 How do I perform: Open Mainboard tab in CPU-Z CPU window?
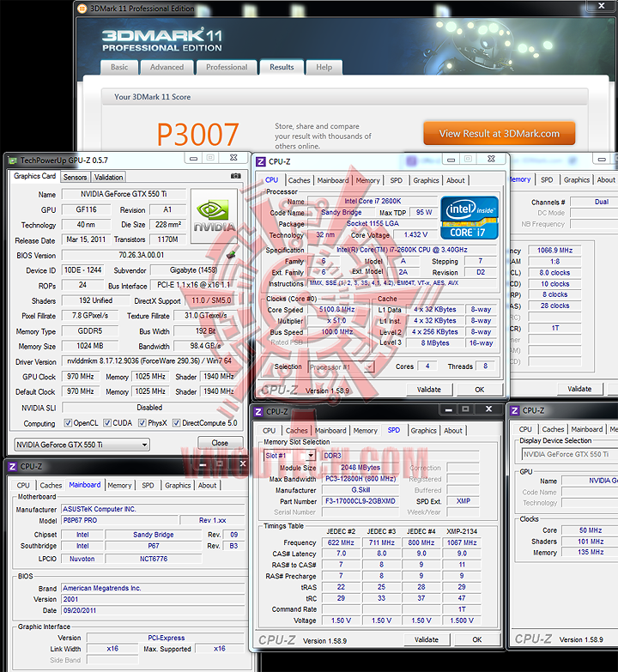(333, 180)
